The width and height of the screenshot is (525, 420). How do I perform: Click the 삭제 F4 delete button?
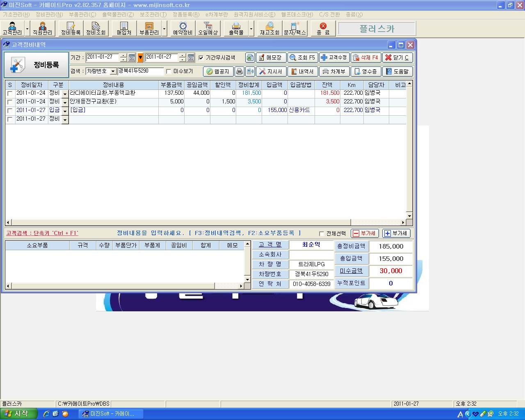[x=366, y=58]
